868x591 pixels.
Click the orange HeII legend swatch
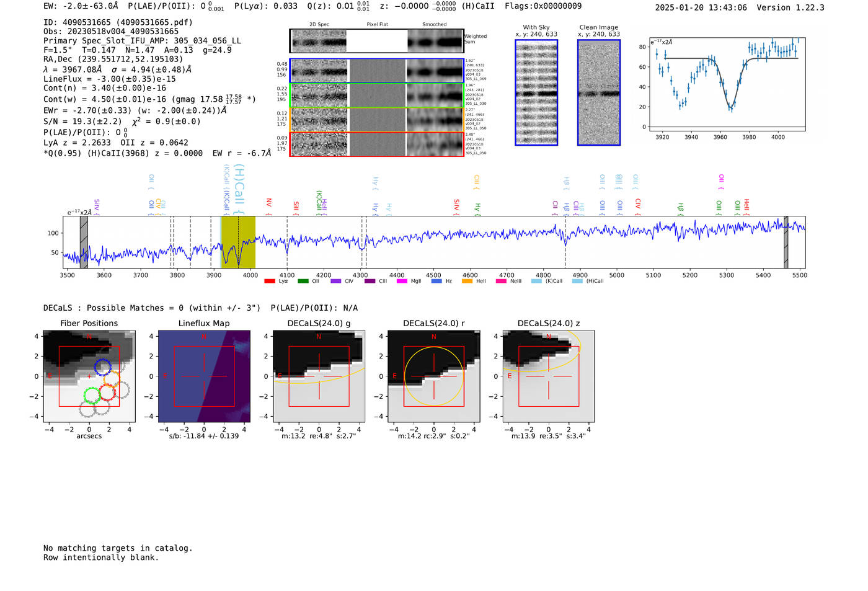467,281
